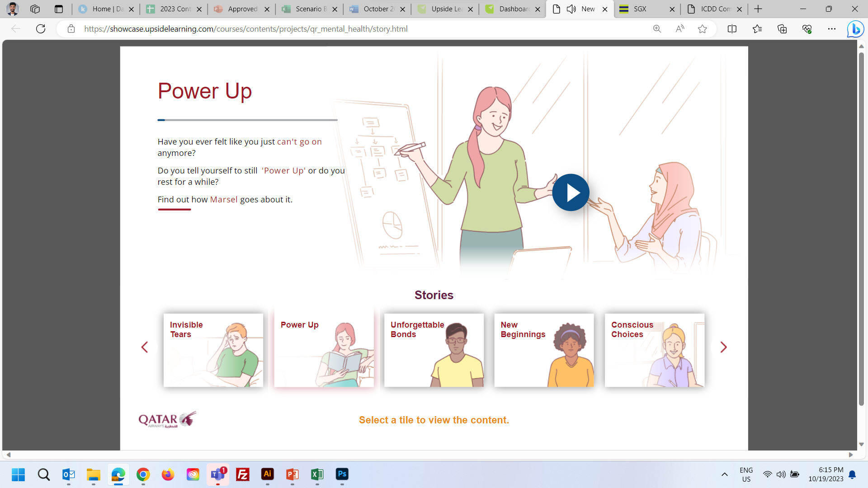Show hidden system tray icons

tap(724, 474)
